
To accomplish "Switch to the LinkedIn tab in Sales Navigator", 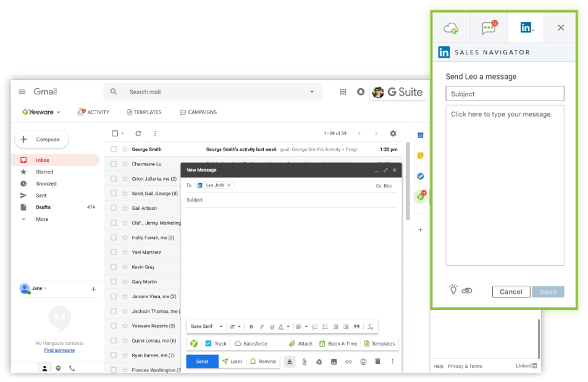I will tap(526, 26).
